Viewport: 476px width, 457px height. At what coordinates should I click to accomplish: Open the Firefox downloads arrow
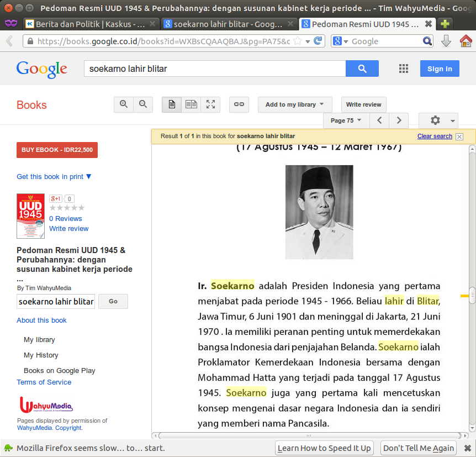446,41
